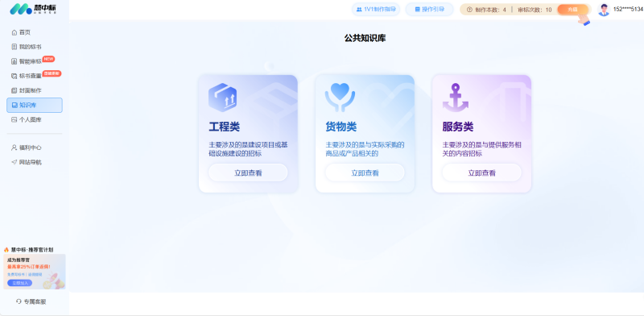Viewport: 644px width, 316px height.
Task: Click the picture icon beside 个人图库
Action: (14, 120)
